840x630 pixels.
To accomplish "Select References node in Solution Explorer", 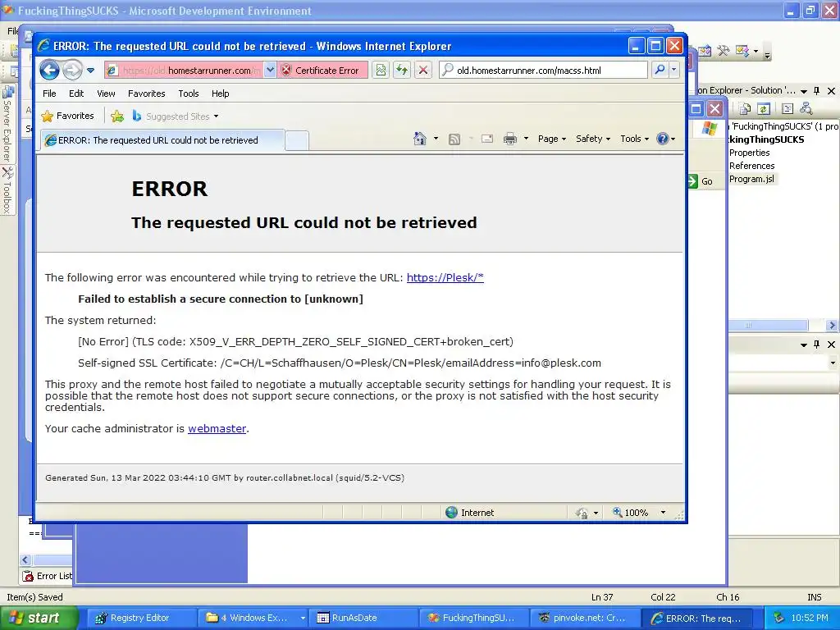I will [x=751, y=166].
